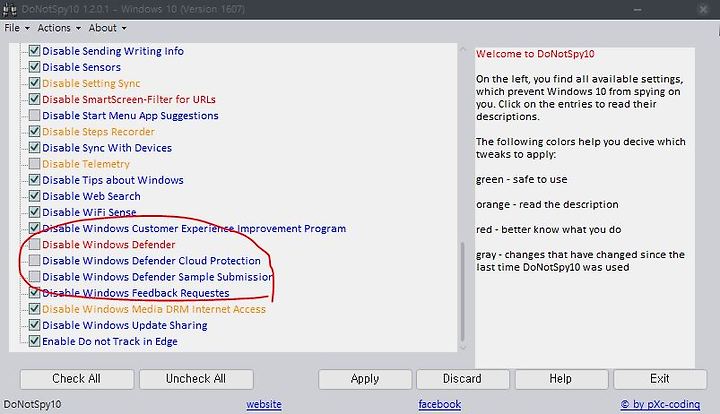720x414 pixels.
Task: Check Disable Windows Defender Cloud Protection checkbox
Action: coord(34,260)
